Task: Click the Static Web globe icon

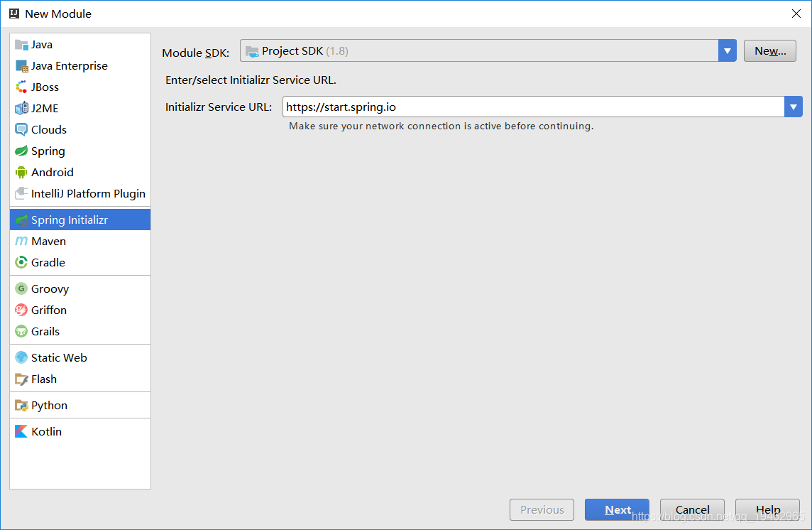Action: [21, 358]
